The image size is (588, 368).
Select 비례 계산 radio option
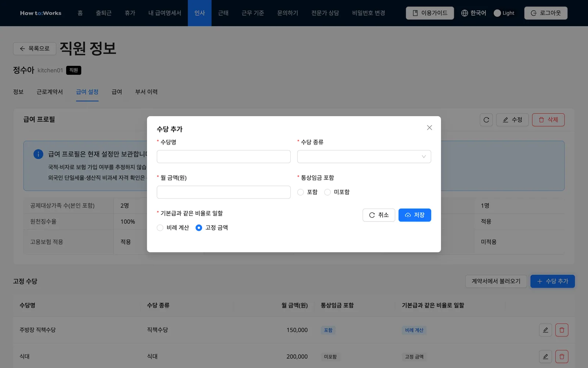pyautogui.click(x=160, y=228)
